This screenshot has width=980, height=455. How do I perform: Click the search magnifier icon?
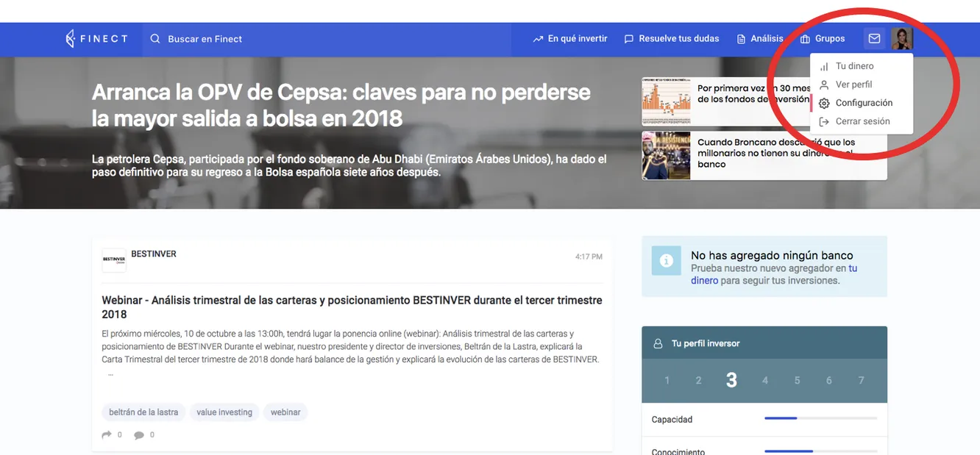click(155, 39)
